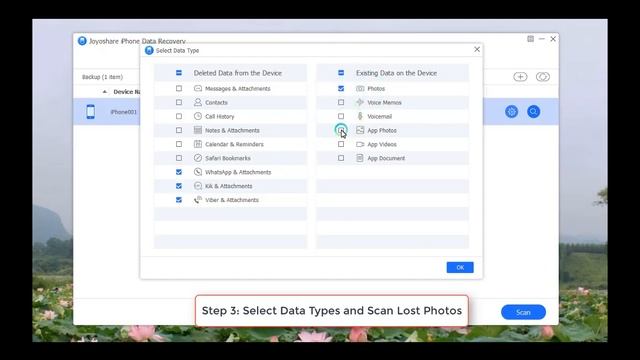Click the Safari Bookmarks compass icon
This screenshot has width=640, height=360.
198,158
